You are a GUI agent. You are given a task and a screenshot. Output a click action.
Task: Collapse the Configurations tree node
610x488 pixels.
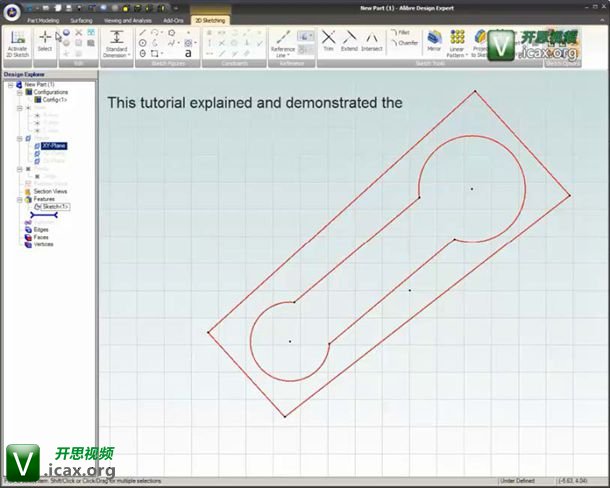coord(17,92)
